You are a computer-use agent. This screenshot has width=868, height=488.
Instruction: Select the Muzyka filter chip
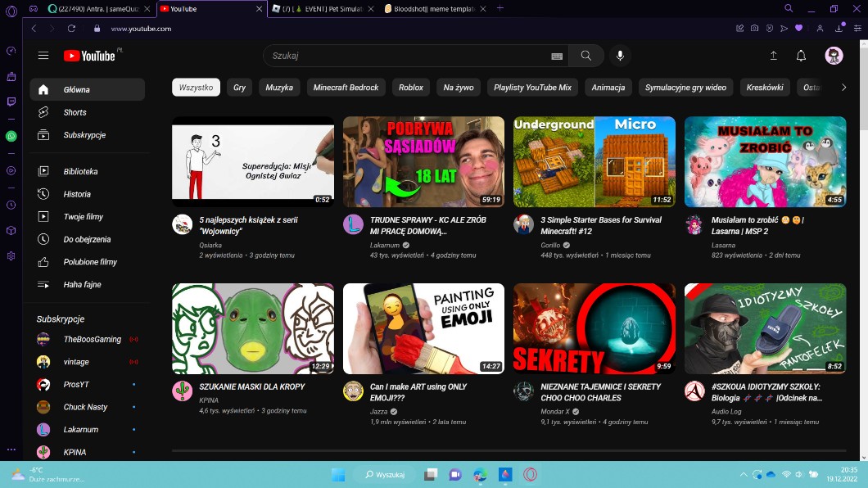click(x=279, y=88)
